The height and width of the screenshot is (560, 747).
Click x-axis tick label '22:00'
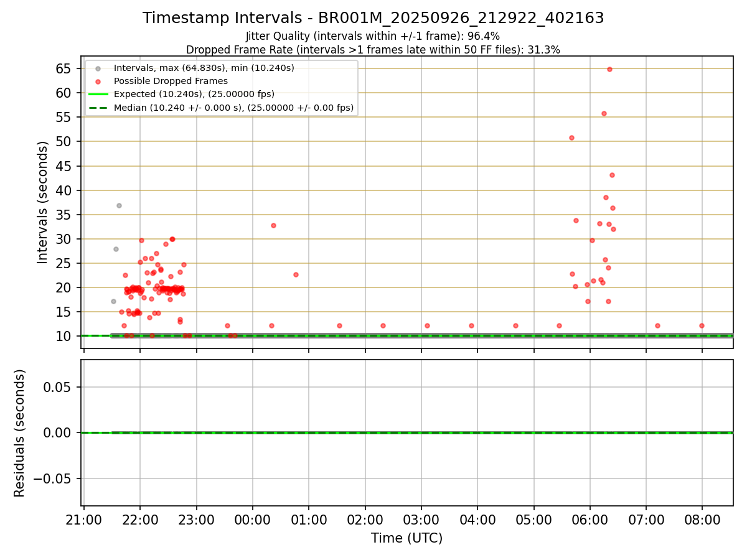point(140,519)
